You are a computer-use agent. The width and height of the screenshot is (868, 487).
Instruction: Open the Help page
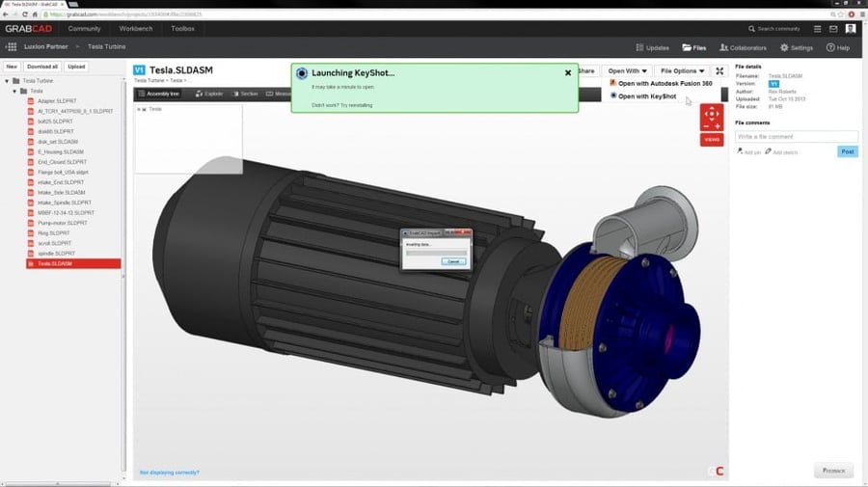click(838, 47)
